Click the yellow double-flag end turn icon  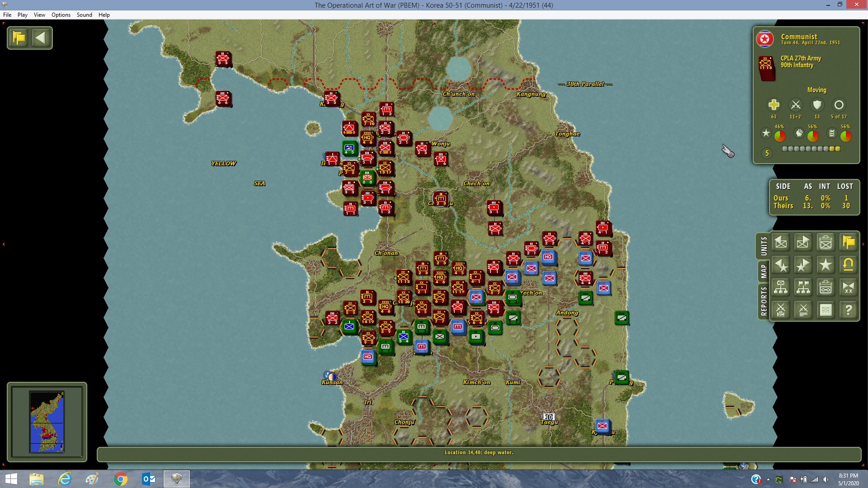[848, 243]
